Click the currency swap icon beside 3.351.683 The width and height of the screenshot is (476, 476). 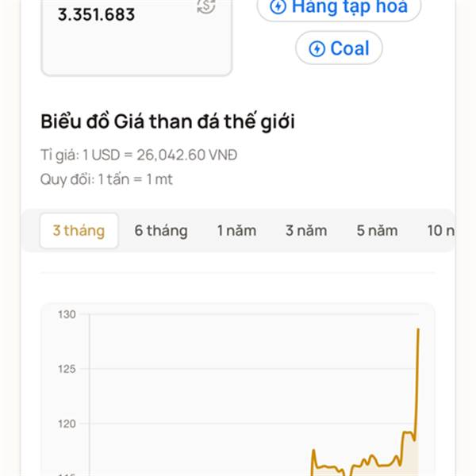206,6
